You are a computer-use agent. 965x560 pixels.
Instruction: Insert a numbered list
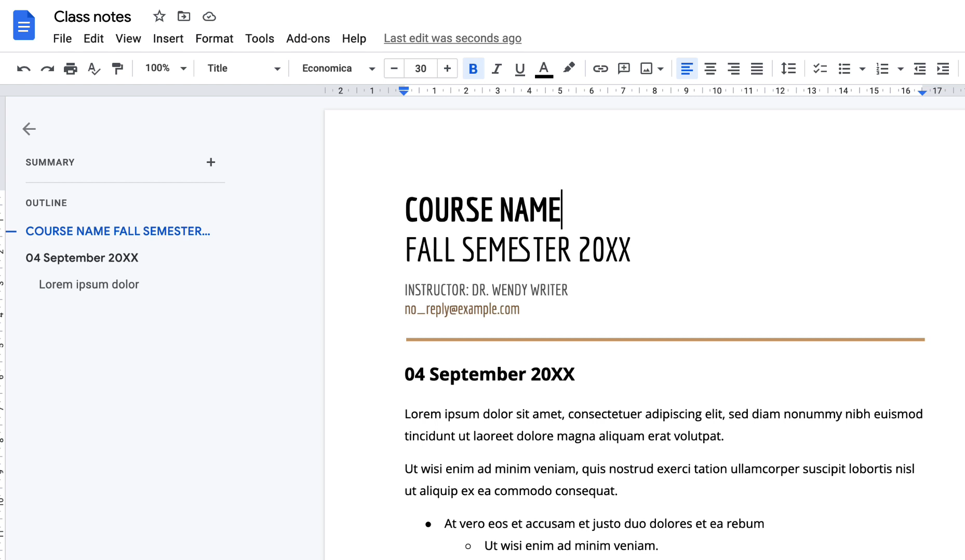point(882,69)
